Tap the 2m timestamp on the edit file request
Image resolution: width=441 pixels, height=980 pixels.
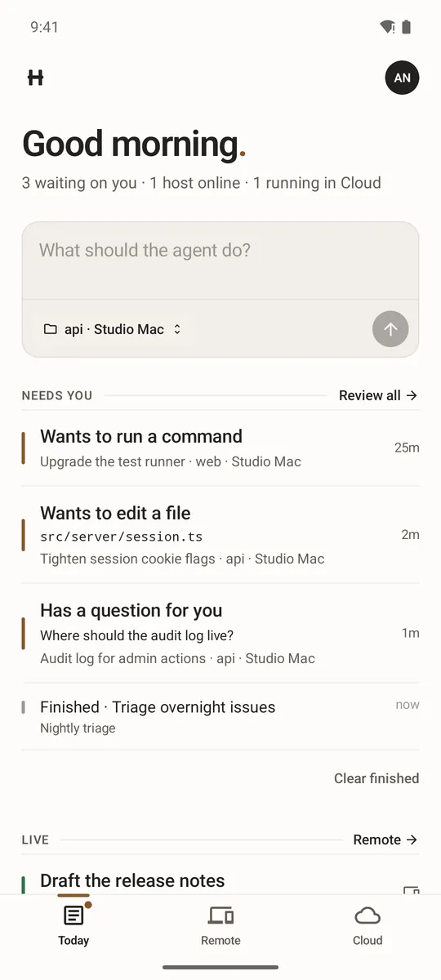410,535
